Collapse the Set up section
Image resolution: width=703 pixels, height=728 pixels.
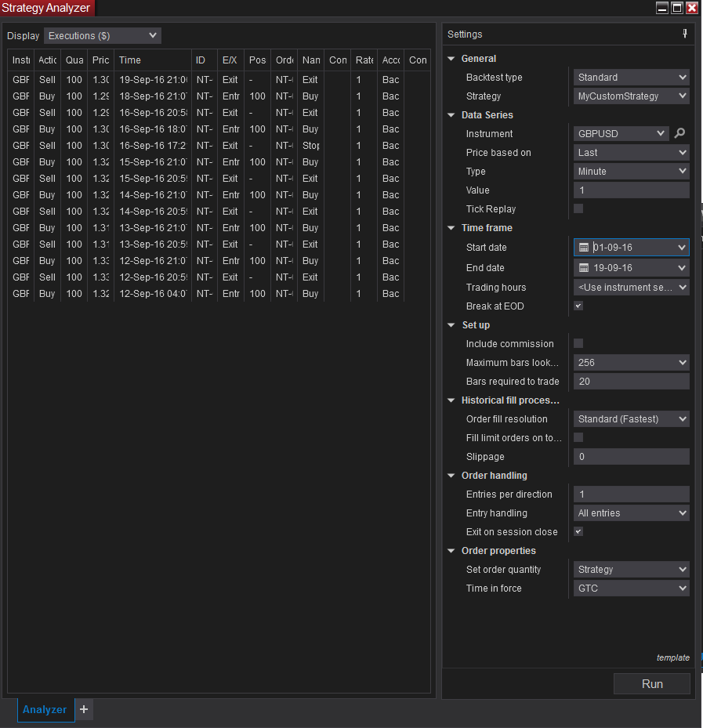(451, 325)
